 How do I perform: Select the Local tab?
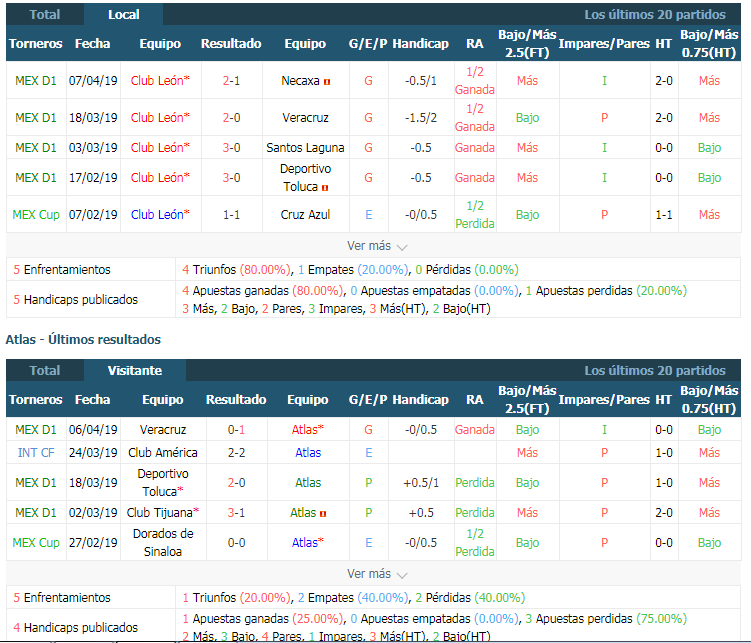point(124,14)
